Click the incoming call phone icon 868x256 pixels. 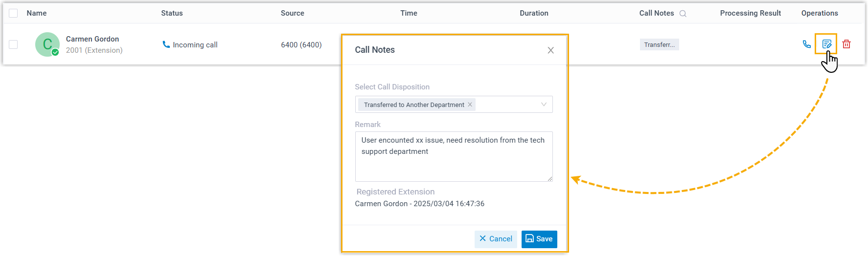[166, 44]
